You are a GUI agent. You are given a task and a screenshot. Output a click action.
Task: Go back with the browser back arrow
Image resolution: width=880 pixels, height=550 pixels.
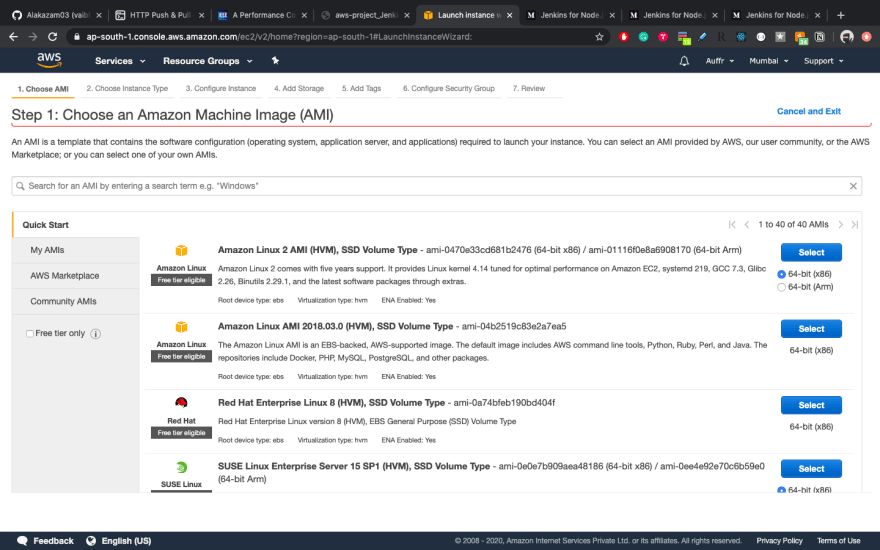click(13, 36)
